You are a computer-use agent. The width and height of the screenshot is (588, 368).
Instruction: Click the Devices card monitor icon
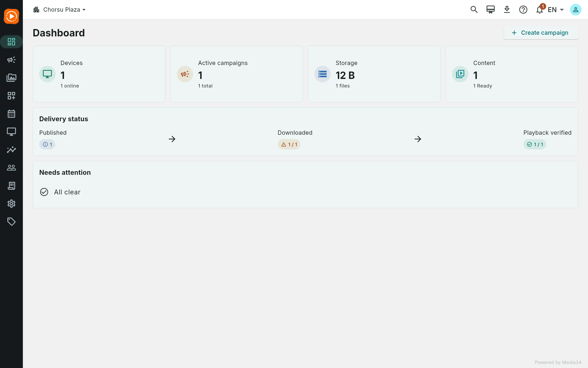[x=47, y=74]
